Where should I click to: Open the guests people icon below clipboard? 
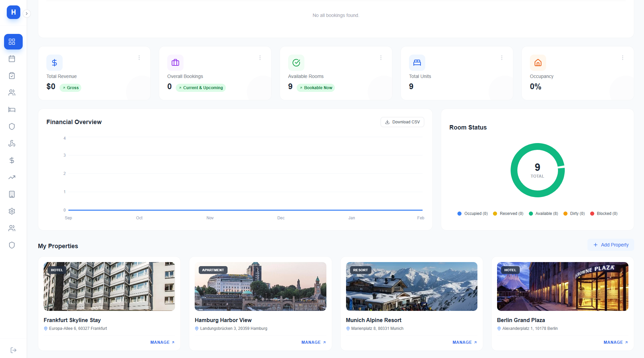pyautogui.click(x=12, y=93)
